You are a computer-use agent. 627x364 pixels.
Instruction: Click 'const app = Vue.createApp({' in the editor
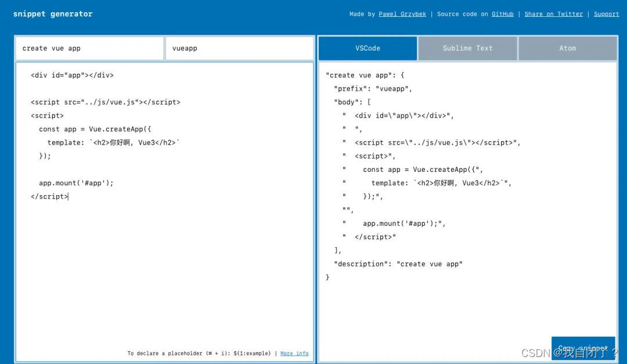(x=95, y=129)
